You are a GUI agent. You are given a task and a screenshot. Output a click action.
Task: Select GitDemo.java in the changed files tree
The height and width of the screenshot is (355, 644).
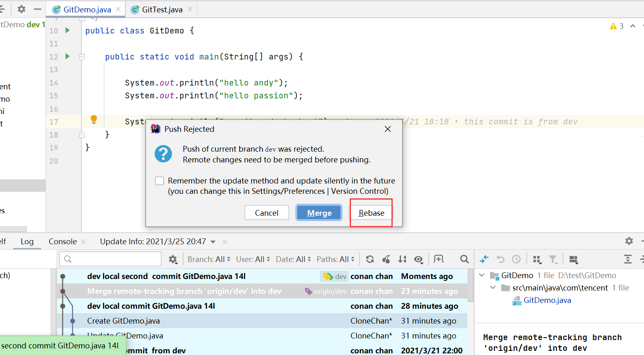[547, 300]
